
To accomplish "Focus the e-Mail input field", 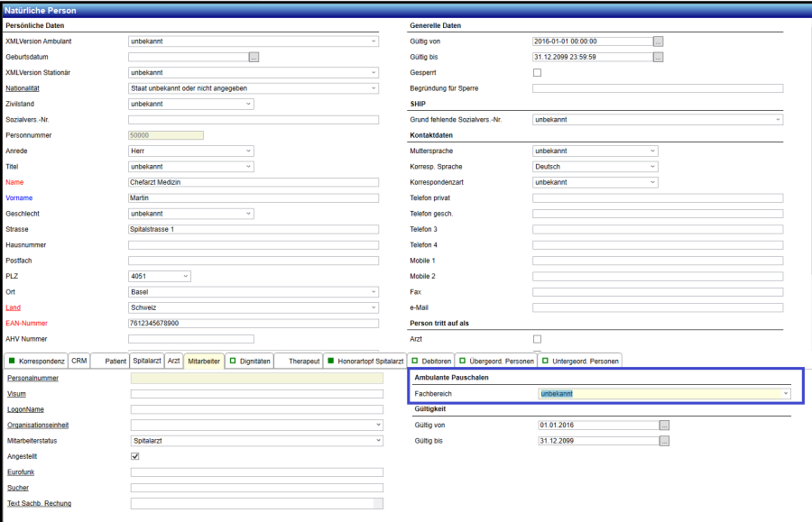I will [x=657, y=307].
